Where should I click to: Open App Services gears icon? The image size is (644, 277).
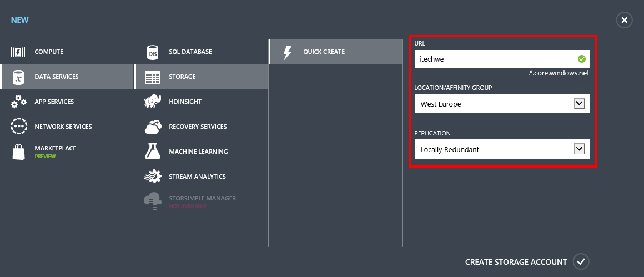pos(18,102)
